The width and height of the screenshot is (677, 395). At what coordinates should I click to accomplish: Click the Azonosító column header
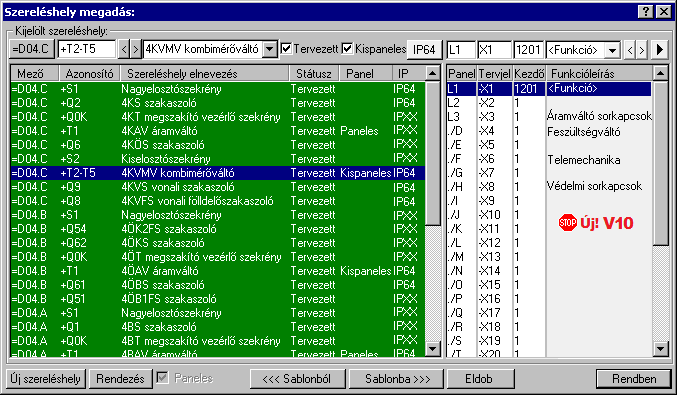point(89,73)
